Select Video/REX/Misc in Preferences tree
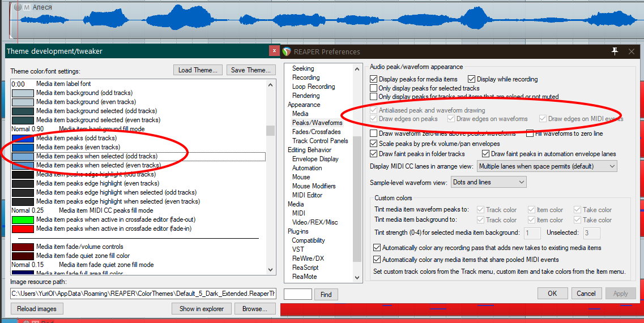The height and width of the screenshot is (323, 644). click(x=315, y=222)
